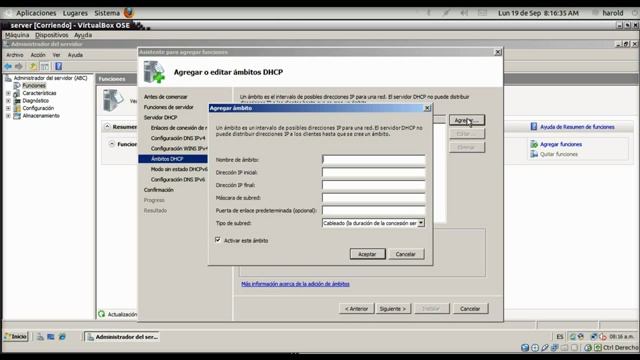Click the VirtualBox network status icon
640x360 pixels.
tap(554, 348)
